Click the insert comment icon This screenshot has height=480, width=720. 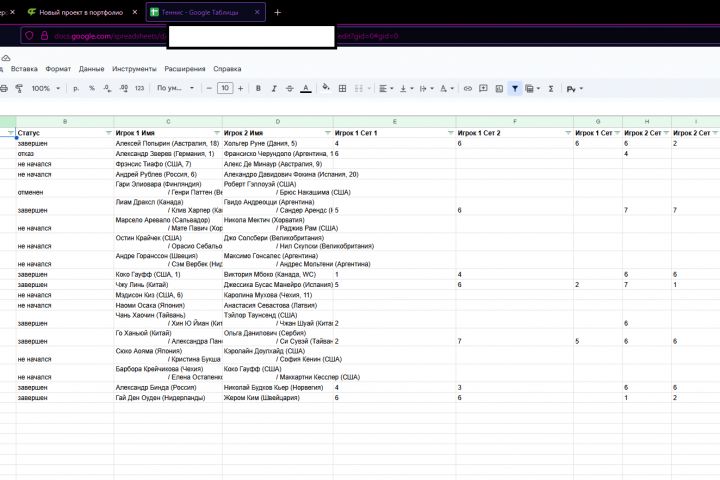(483, 88)
